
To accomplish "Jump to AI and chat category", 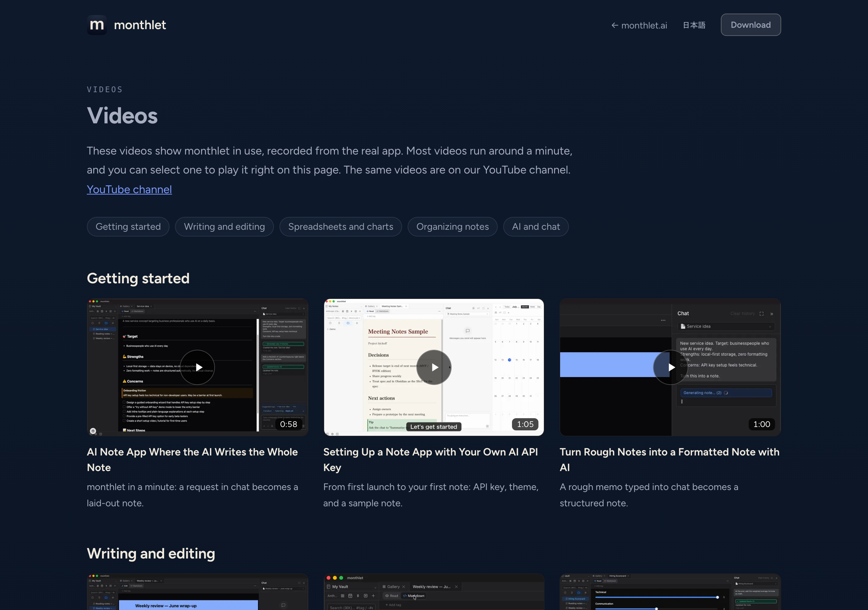I will tap(536, 227).
